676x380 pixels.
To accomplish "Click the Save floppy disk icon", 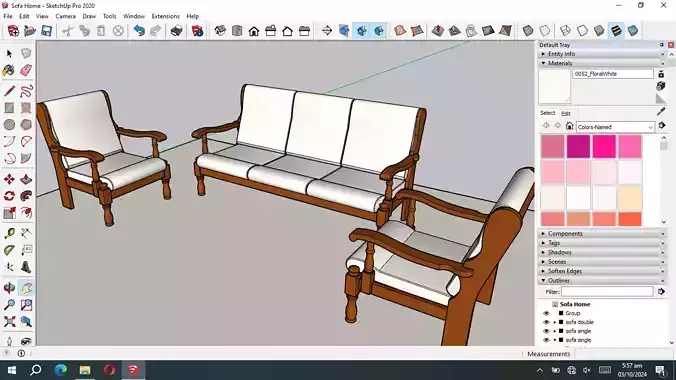I will point(47,31).
